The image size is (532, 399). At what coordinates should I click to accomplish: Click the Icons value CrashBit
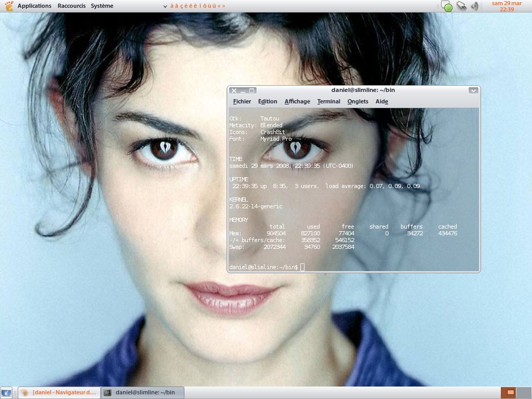[x=272, y=132]
